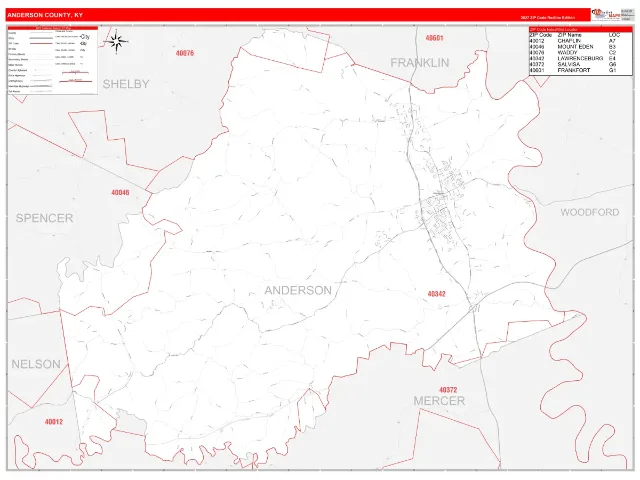
Task: Click the FRANKLIN county label
Action: 420,63
